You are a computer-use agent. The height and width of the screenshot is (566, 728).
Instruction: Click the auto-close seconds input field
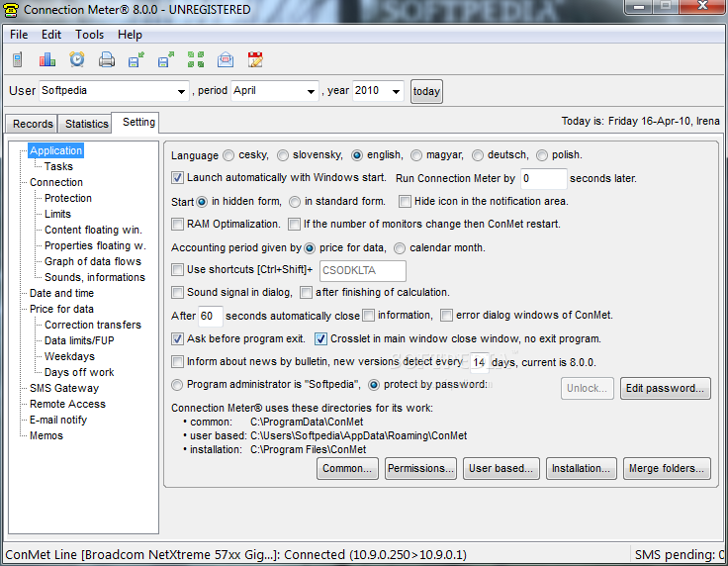point(210,317)
